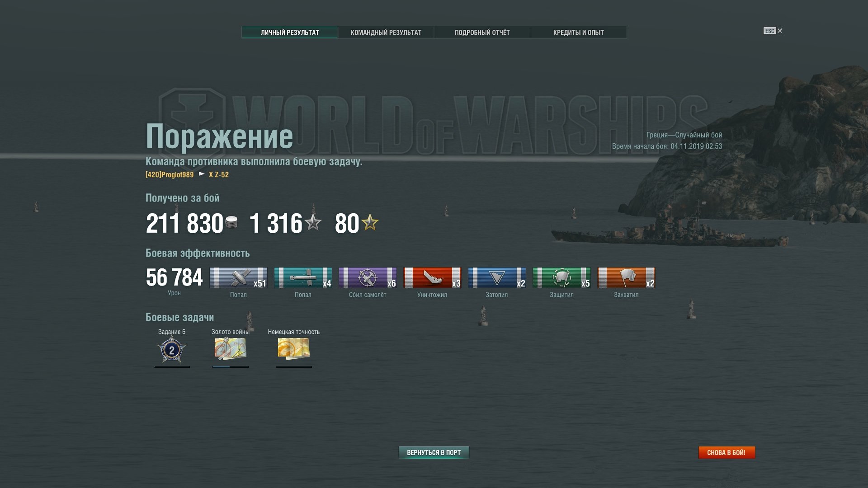Click the Золото войны progress bar
The height and width of the screenshot is (488, 868).
point(231,367)
